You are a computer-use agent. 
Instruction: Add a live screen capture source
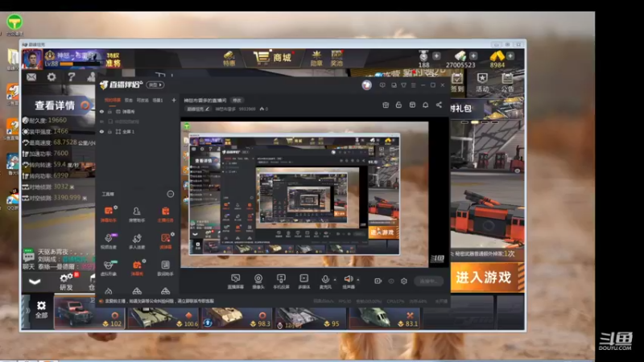coord(235,281)
